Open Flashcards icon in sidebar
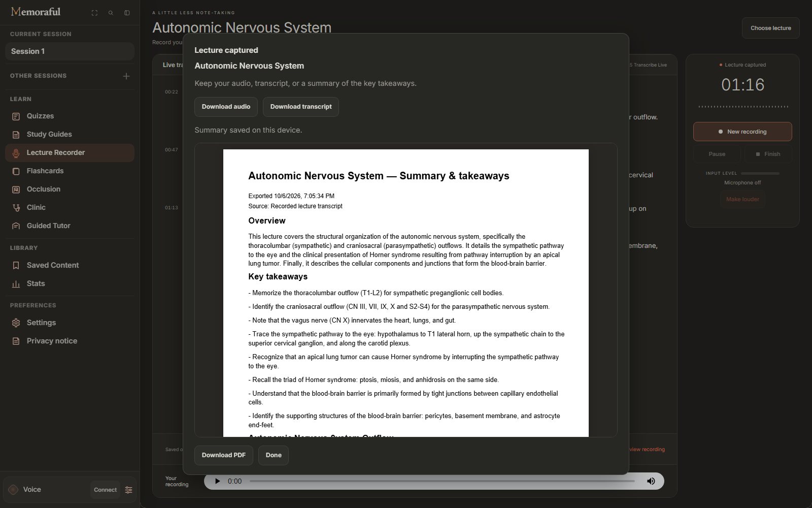Image resolution: width=812 pixels, height=508 pixels. pyautogui.click(x=16, y=171)
